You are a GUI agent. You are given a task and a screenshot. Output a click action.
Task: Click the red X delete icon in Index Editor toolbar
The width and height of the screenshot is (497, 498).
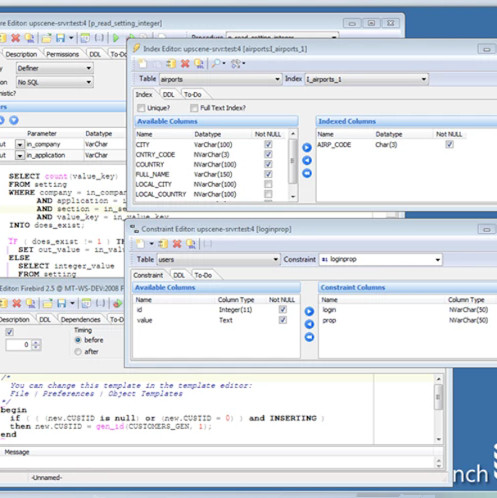pyautogui.click(x=185, y=63)
